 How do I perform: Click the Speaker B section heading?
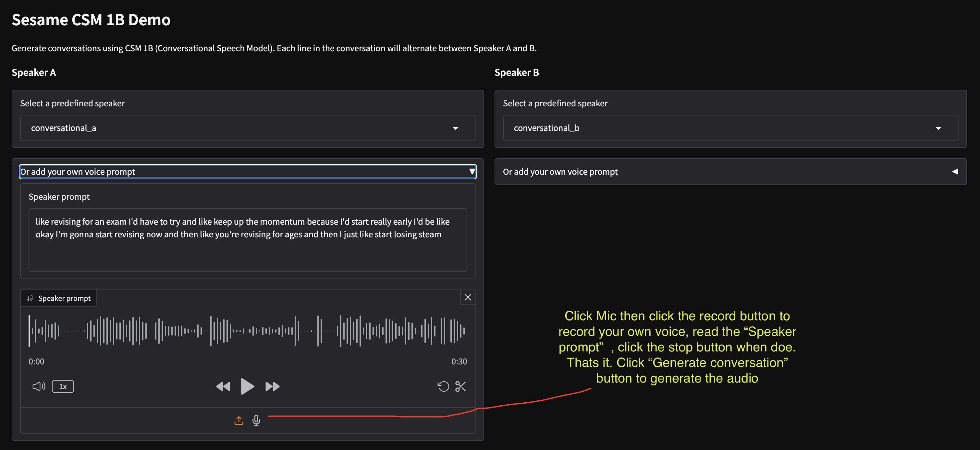[x=517, y=72]
